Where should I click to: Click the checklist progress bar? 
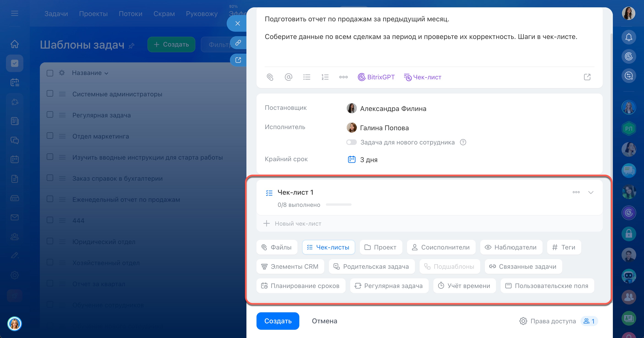coord(338,205)
